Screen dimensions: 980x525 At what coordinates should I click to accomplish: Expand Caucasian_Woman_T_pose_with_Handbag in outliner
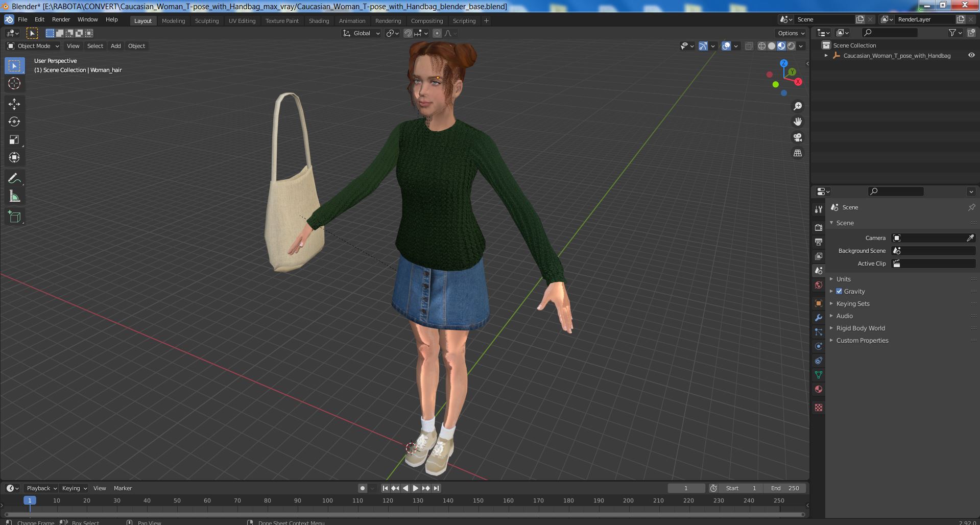pyautogui.click(x=826, y=55)
